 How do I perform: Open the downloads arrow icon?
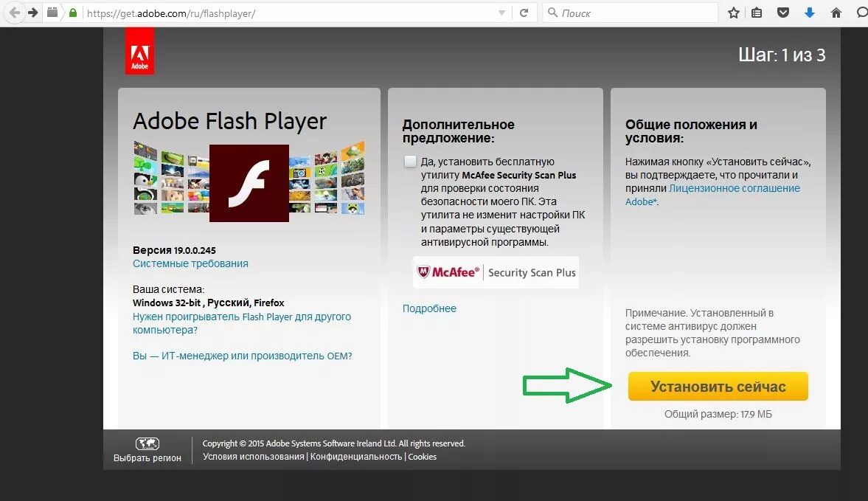[x=809, y=13]
